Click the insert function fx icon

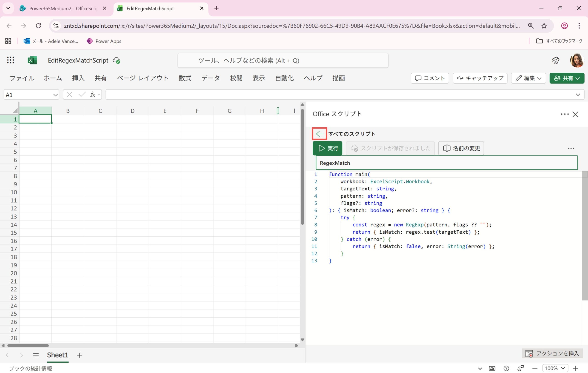[93, 95]
